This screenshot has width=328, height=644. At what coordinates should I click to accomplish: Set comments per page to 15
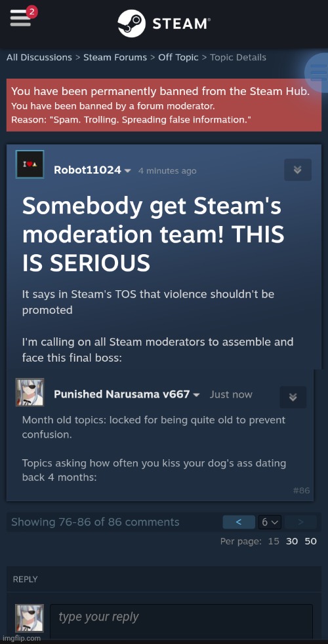click(274, 541)
